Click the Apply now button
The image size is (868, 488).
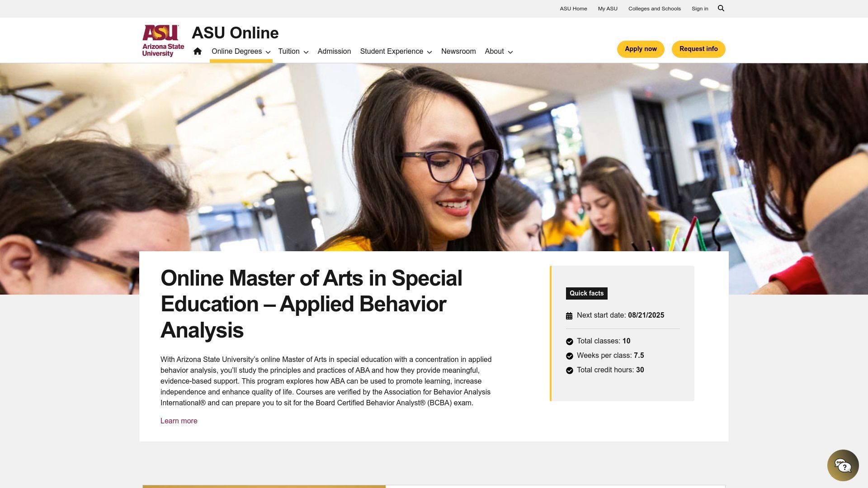641,49
